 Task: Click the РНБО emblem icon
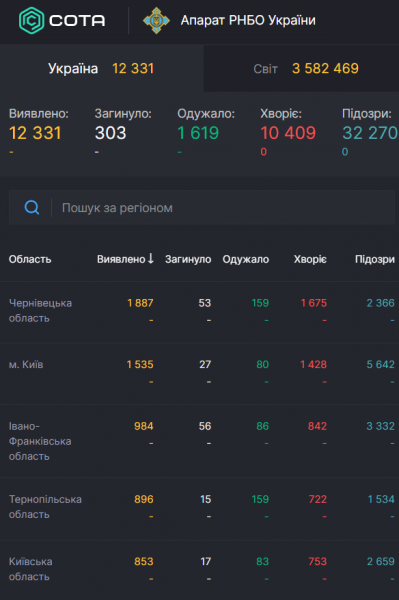coord(156,20)
